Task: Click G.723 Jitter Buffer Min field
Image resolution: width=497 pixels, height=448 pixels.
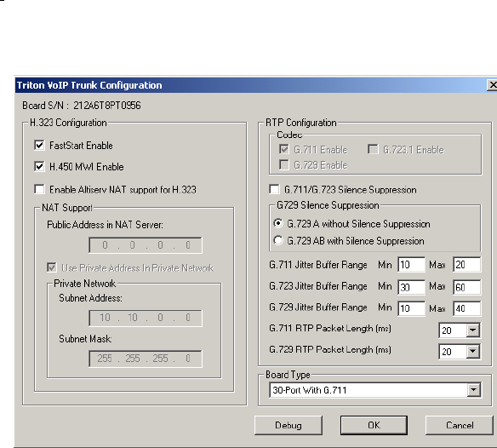Action: (x=411, y=287)
